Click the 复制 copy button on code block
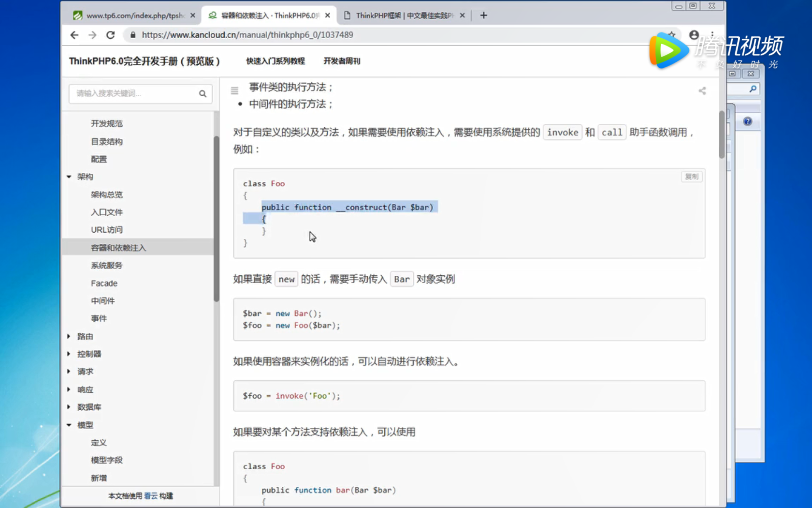This screenshot has width=812, height=508. 692,177
